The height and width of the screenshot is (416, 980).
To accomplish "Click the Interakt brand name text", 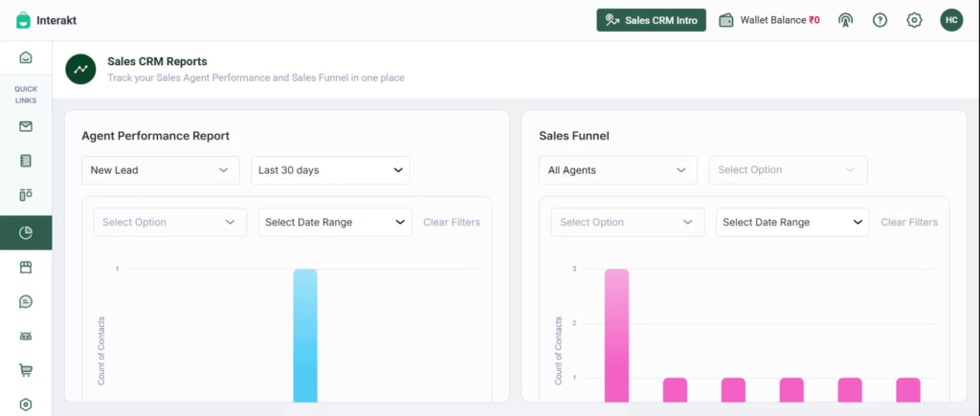I will (x=56, y=21).
